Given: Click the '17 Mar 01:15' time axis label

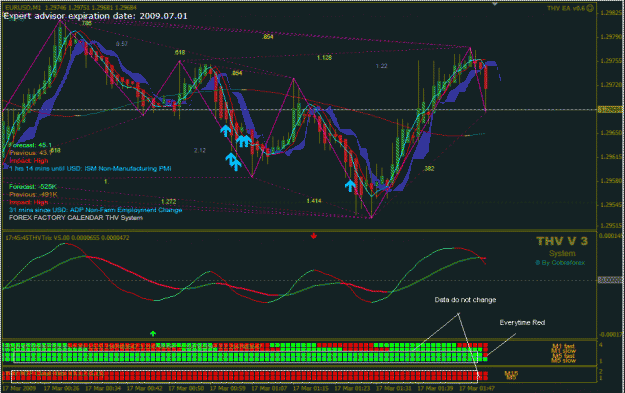Looking at the screenshot, I should click(x=311, y=388).
